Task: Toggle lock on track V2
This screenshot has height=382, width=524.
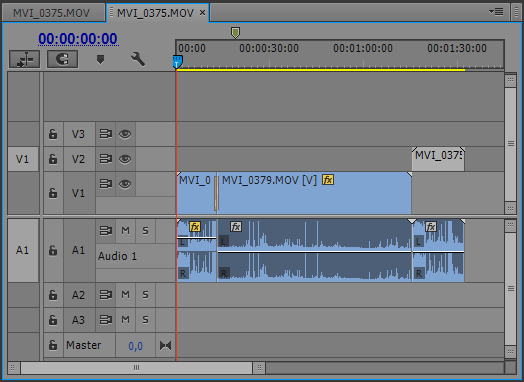Action: click(x=53, y=159)
